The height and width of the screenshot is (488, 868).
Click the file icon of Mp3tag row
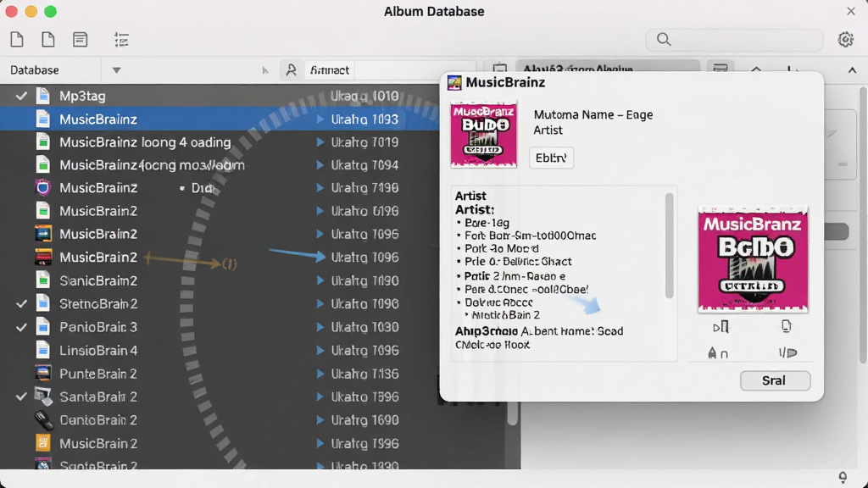click(x=42, y=96)
